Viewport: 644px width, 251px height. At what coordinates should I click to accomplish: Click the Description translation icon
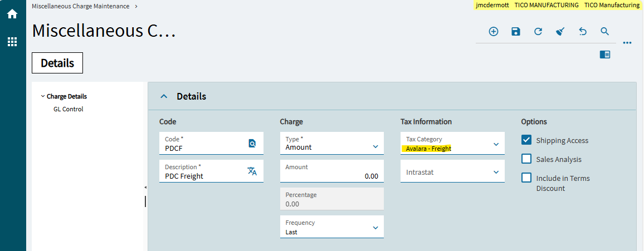[252, 171]
